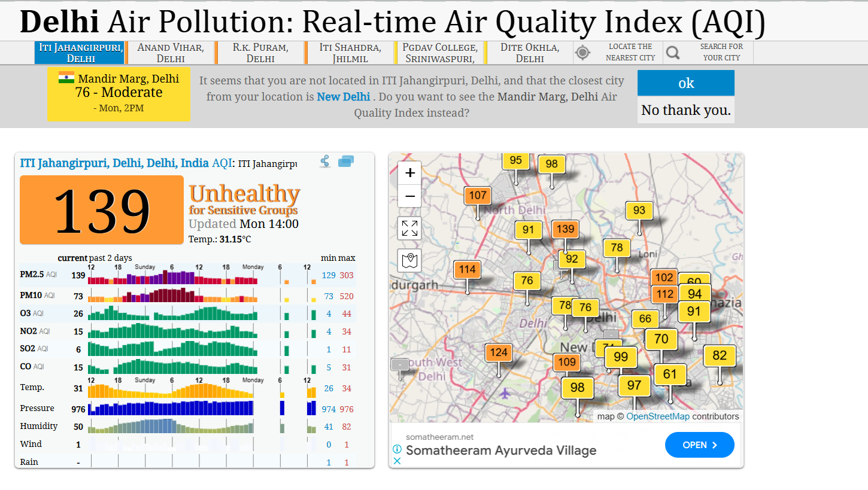The image size is (868, 490).
Task: Select the grey no-data marker near South West Delhi
Action: pos(400,364)
